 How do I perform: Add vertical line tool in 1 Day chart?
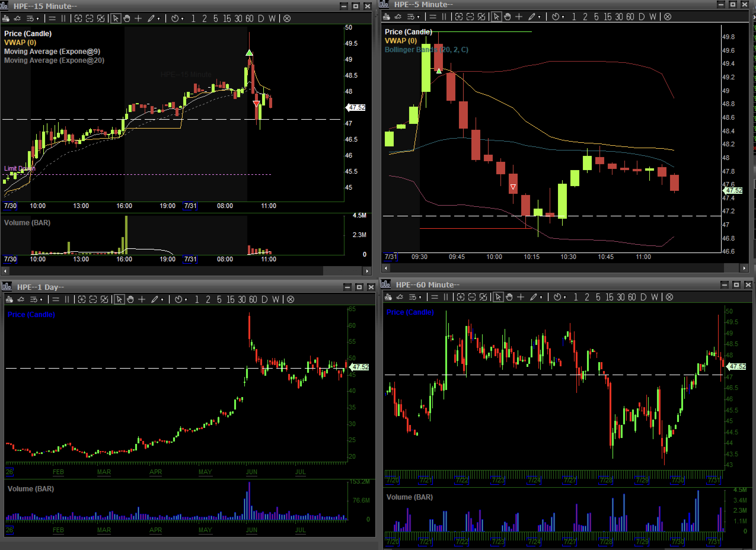67,300
